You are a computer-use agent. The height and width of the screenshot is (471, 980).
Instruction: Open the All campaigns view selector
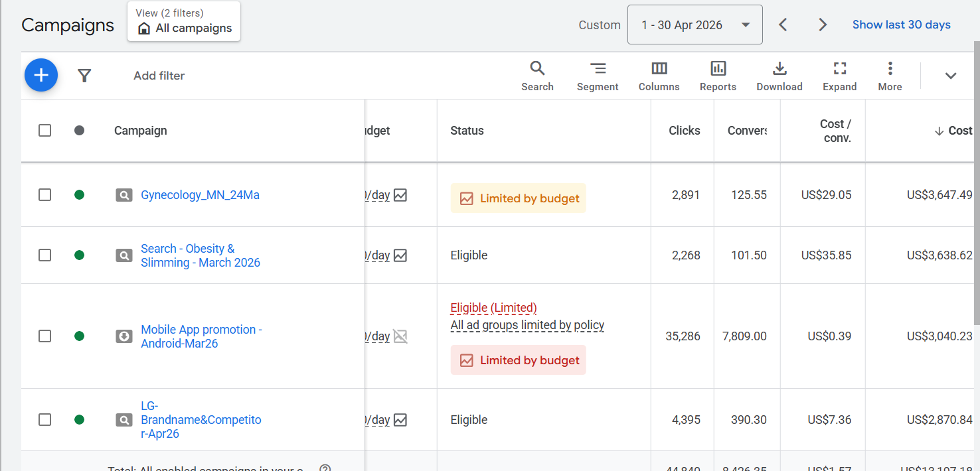(184, 21)
